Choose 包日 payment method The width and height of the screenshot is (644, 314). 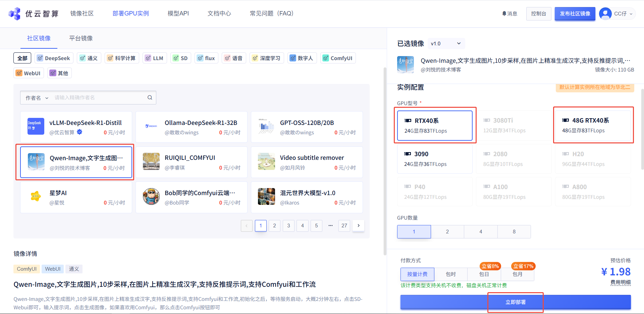pyautogui.click(x=484, y=274)
